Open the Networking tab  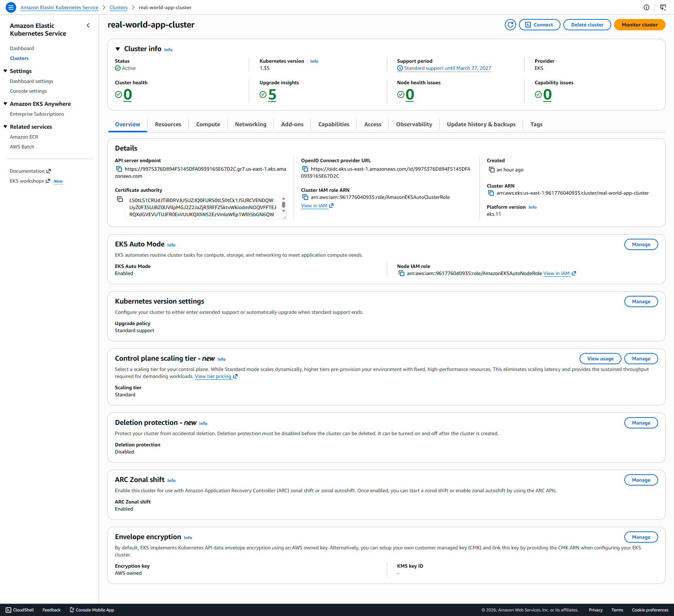pos(251,124)
